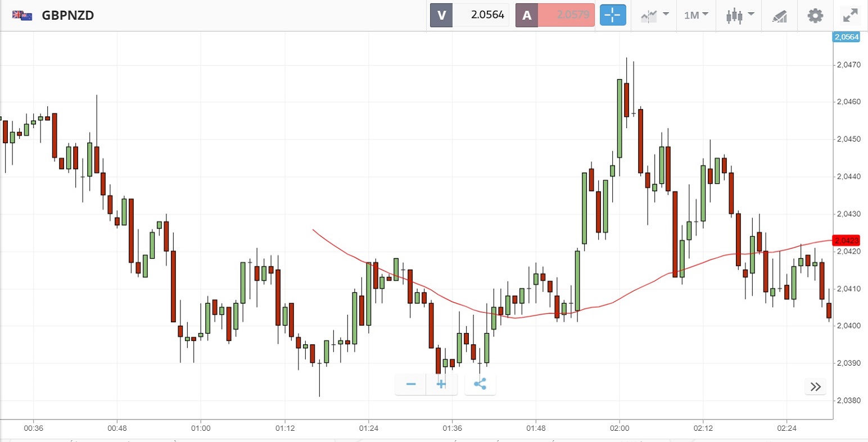868x442 pixels.
Task: Open chart settings gear
Action: tap(815, 15)
